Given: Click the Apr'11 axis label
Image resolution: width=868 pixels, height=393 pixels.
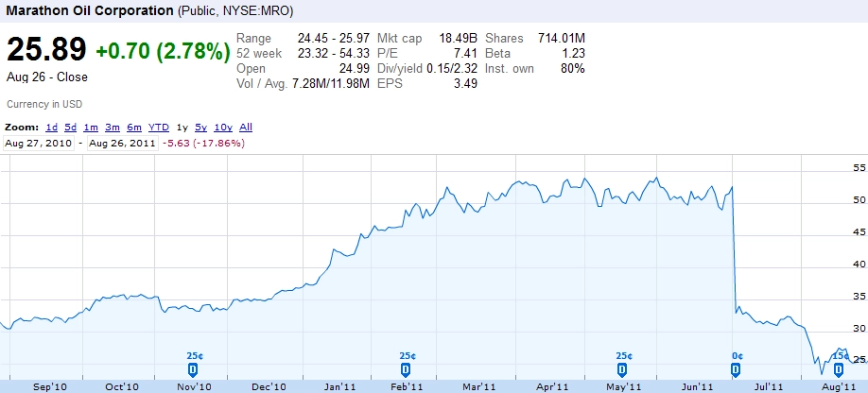Looking at the screenshot, I should (x=553, y=386).
